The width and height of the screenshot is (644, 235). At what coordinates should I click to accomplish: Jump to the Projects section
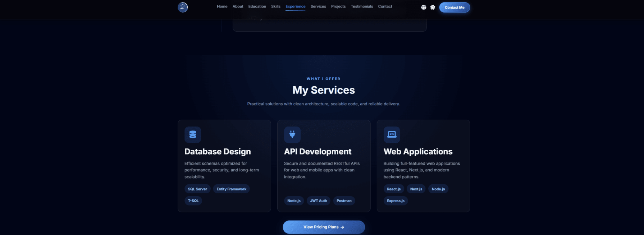click(338, 6)
